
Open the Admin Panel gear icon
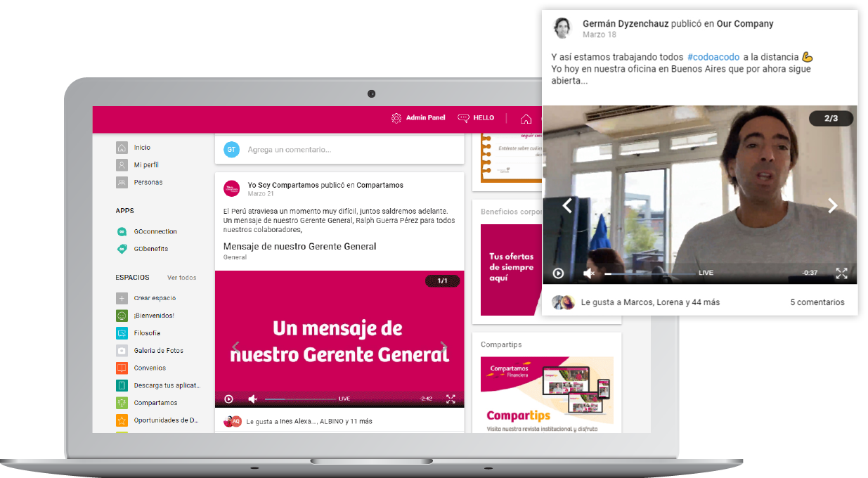[x=396, y=118]
